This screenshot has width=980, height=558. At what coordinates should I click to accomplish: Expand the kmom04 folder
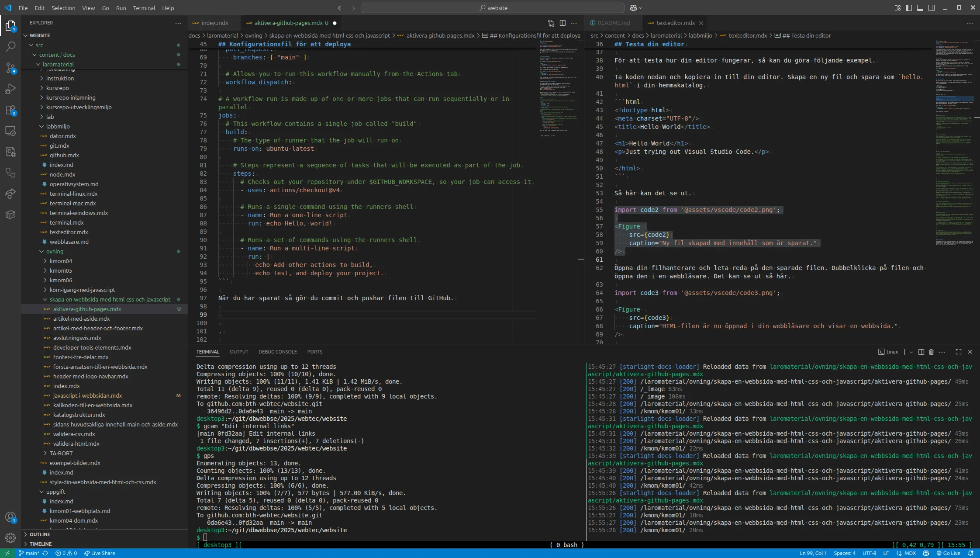pos(61,261)
